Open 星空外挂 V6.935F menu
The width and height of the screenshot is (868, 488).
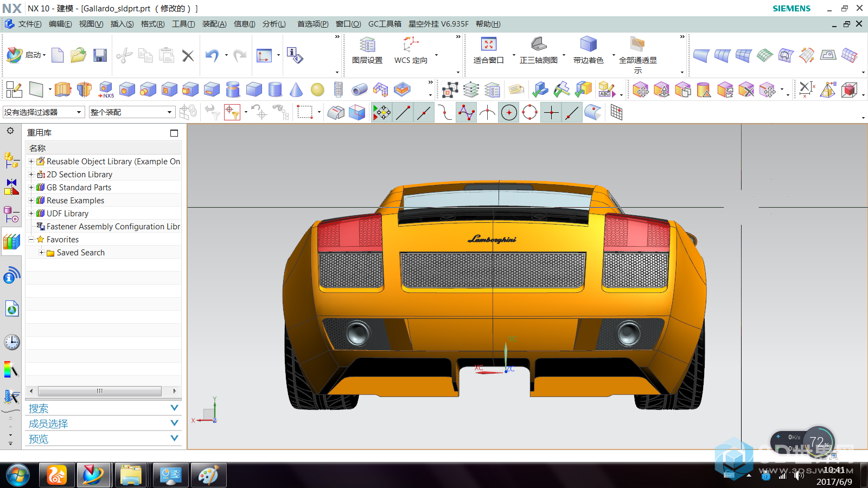point(438,24)
